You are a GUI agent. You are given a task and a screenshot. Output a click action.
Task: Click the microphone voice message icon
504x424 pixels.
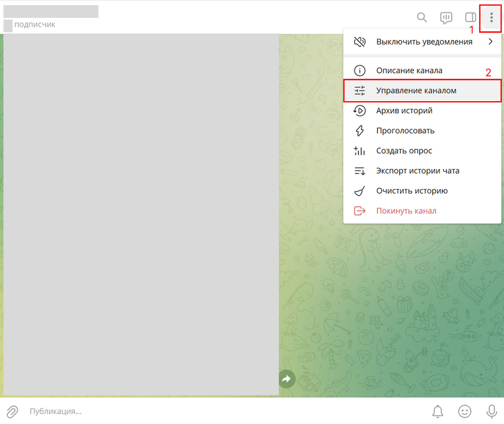click(491, 411)
